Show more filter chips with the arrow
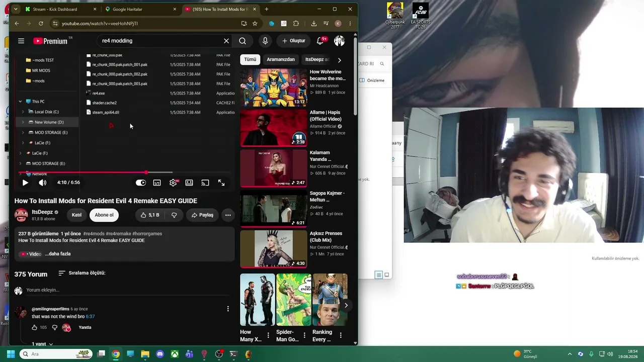 pos(339,60)
